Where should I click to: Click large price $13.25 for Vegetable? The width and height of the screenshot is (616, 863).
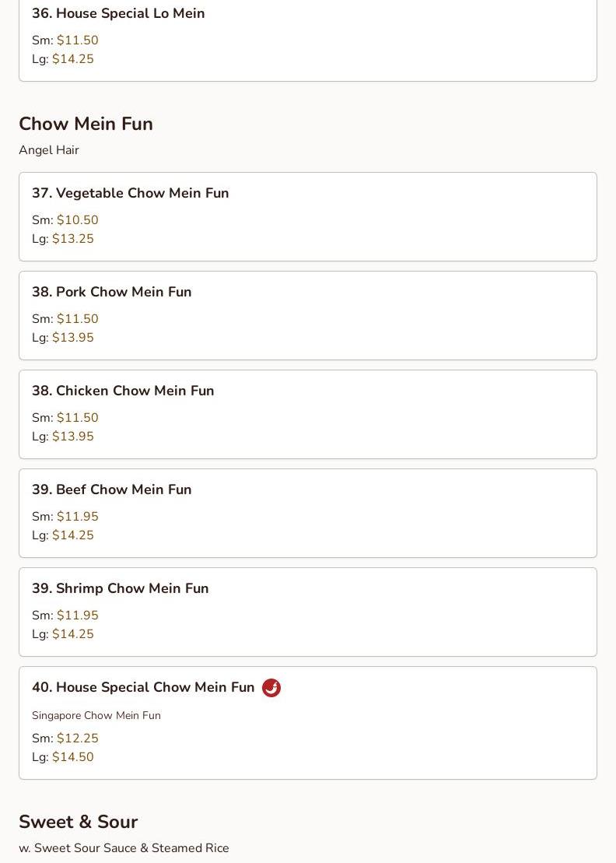(72, 239)
